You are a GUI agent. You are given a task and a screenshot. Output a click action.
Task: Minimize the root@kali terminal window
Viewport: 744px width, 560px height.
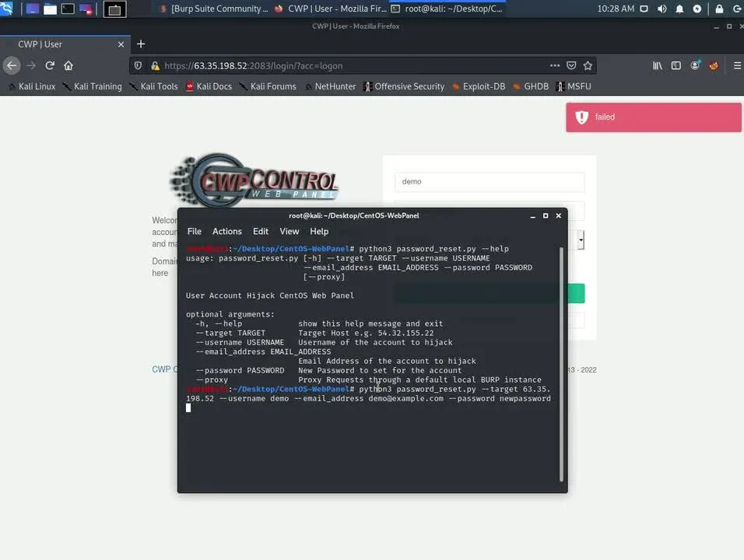tap(532, 215)
